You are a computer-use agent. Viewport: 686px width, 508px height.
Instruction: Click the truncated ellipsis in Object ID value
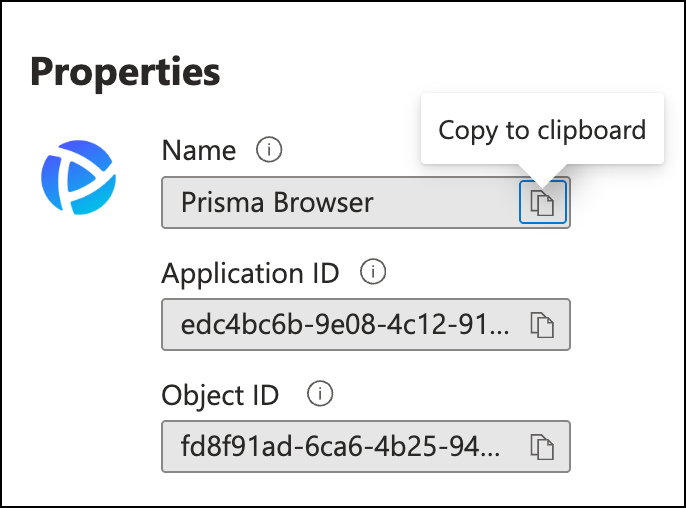click(x=490, y=454)
